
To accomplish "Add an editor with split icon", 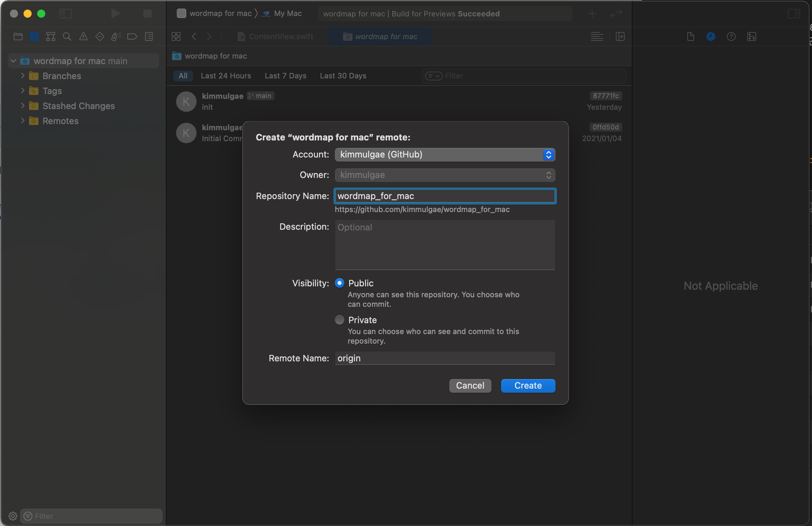I will pyautogui.click(x=620, y=36).
